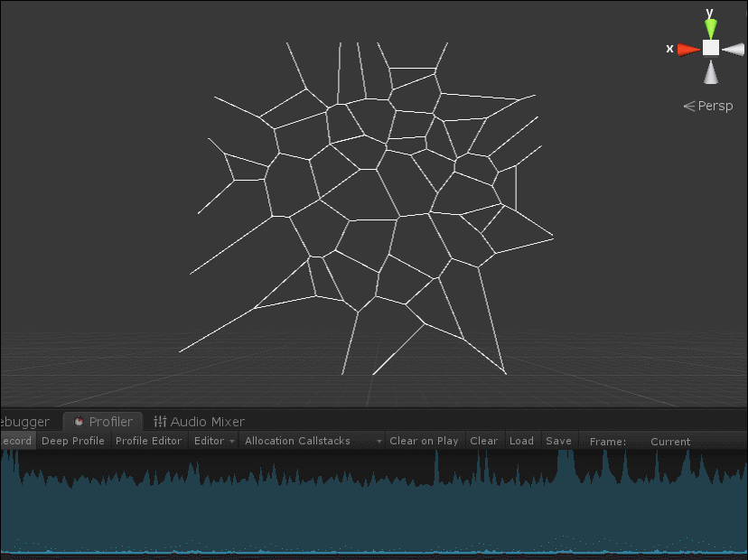Enable Deep Profile mode
748x560 pixels.
73,441
